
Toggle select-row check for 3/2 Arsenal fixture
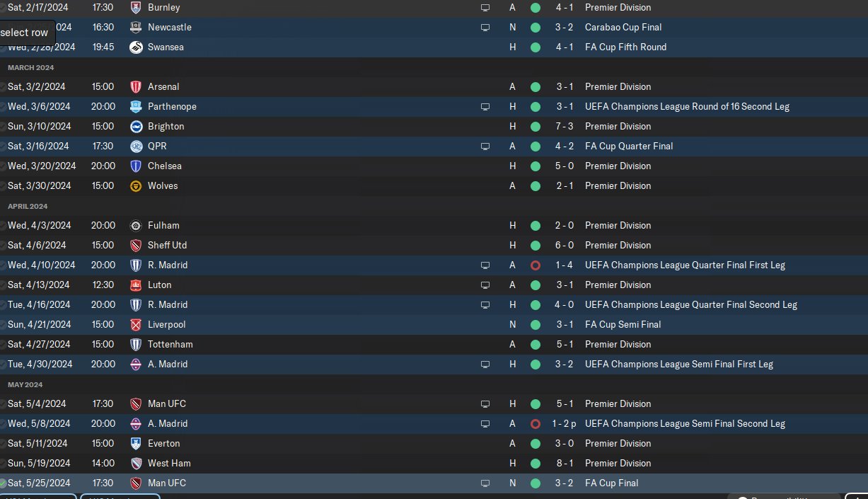pos(3,87)
